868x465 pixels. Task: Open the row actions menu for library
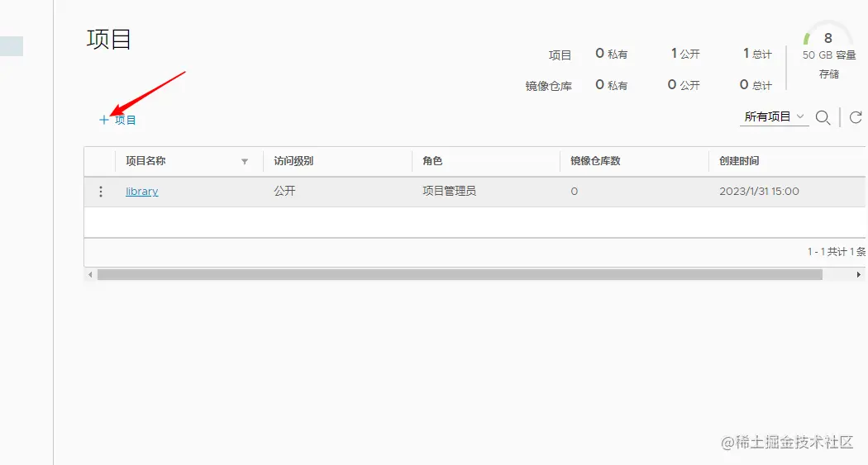click(100, 192)
